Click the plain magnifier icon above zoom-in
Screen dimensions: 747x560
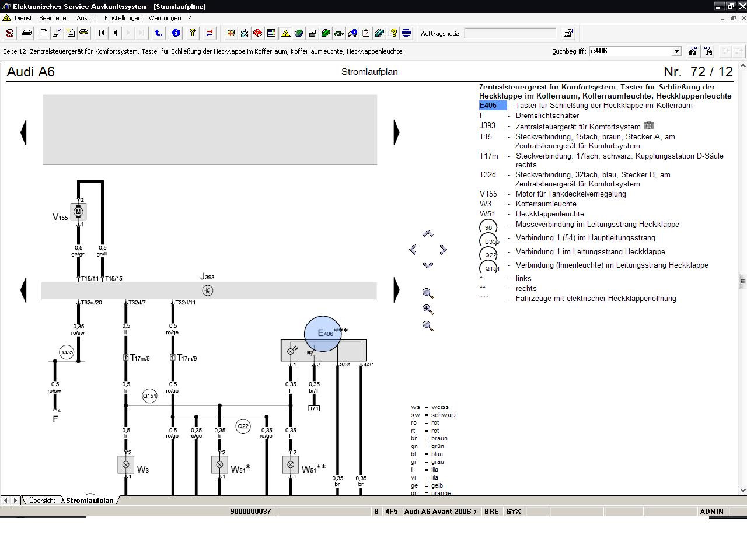[428, 293]
